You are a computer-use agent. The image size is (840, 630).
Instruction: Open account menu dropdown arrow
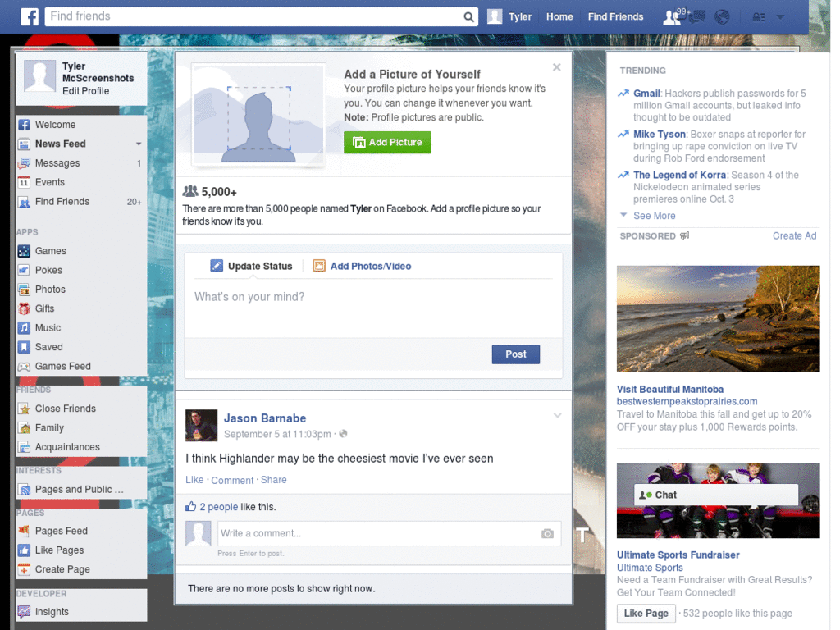pyautogui.click(x=781, y=17)
